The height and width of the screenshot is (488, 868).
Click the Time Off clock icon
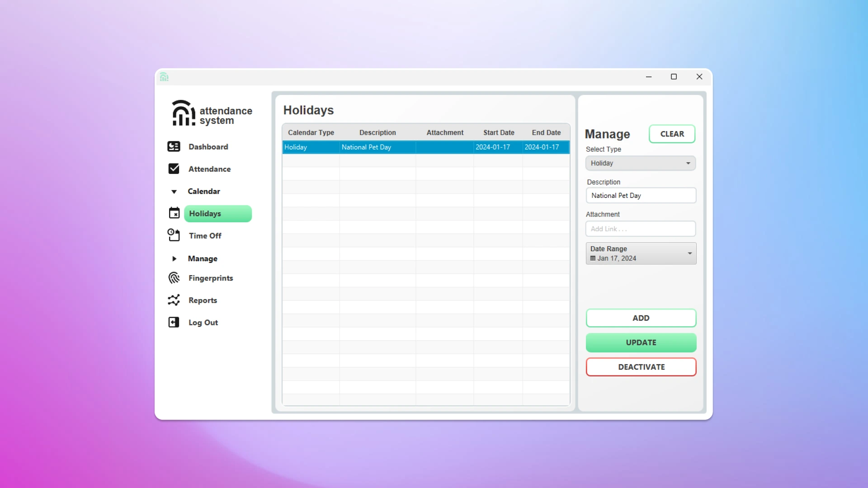(174, 235)
